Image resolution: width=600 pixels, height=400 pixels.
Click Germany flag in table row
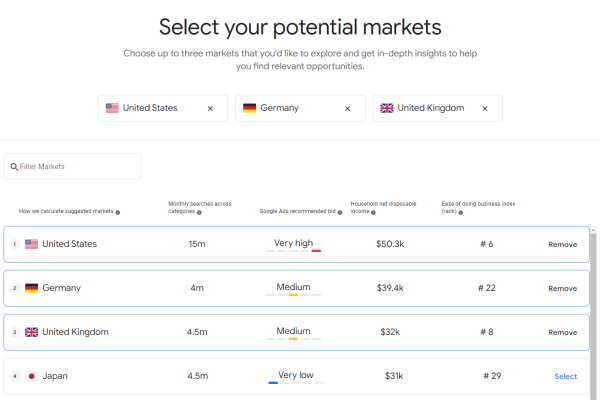coord(31,288)
